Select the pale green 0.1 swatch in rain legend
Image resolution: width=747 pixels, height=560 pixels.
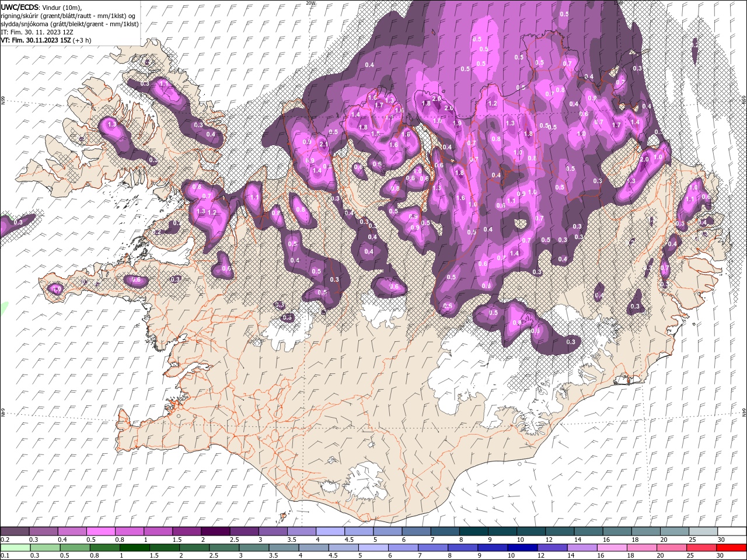click(15, 548)
